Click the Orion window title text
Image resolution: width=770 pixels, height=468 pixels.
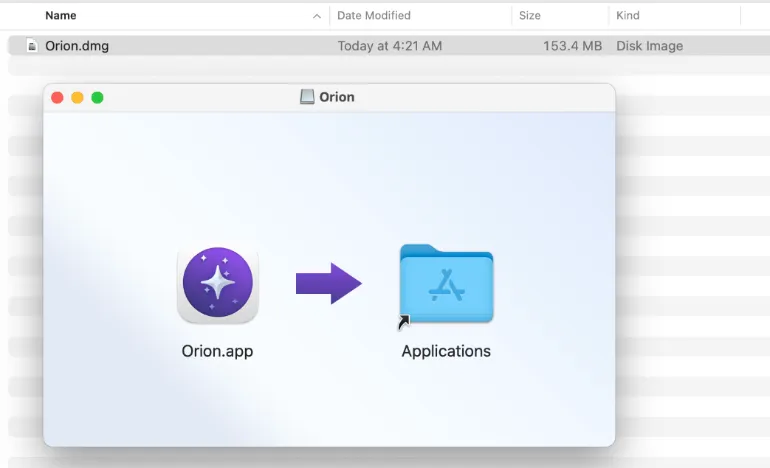337,97
